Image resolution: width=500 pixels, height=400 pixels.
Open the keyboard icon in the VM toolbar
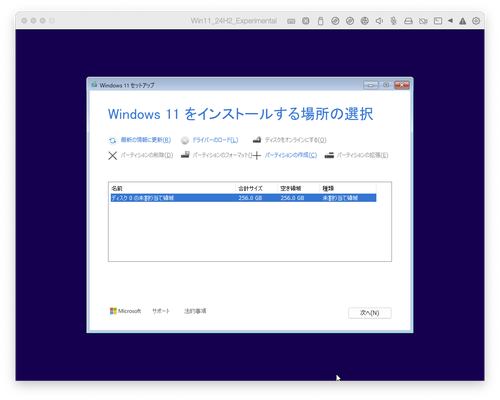click(291, 21)
